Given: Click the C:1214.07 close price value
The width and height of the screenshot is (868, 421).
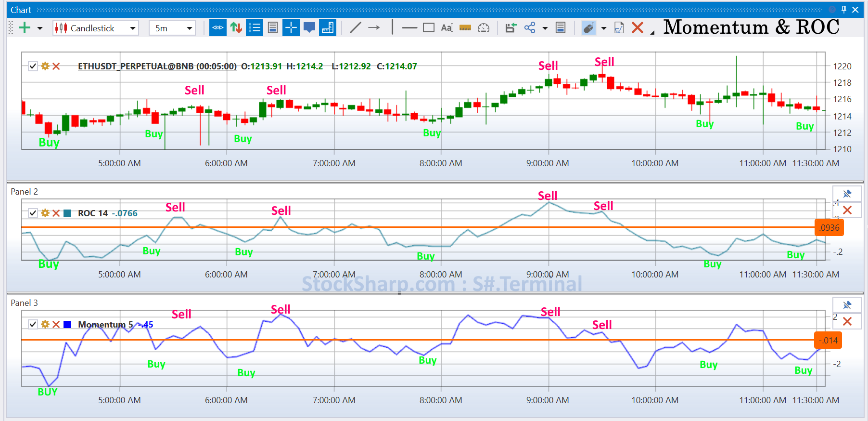Looking at the screenshot, I should 397,66.
